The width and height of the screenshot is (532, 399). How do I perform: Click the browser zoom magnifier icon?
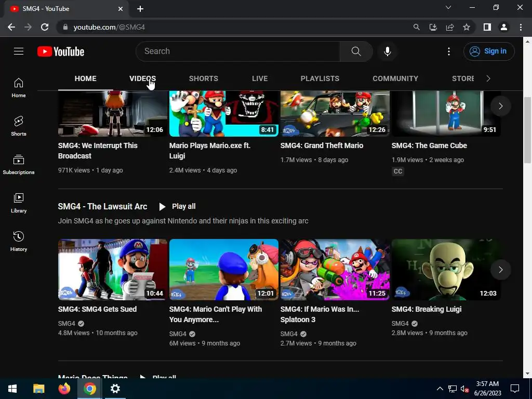point(416,27)
